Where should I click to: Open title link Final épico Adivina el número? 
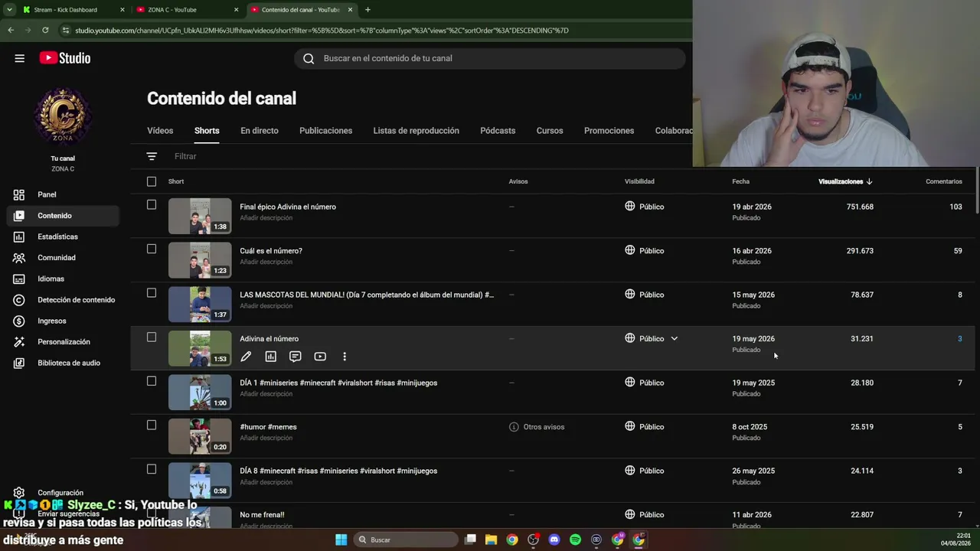[288, 207]
